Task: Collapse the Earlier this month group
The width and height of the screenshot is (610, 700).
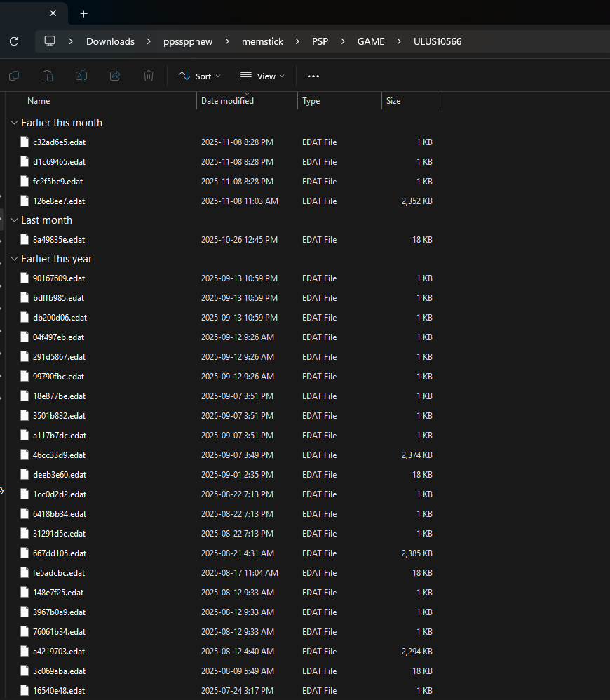Action: [14, 123]
